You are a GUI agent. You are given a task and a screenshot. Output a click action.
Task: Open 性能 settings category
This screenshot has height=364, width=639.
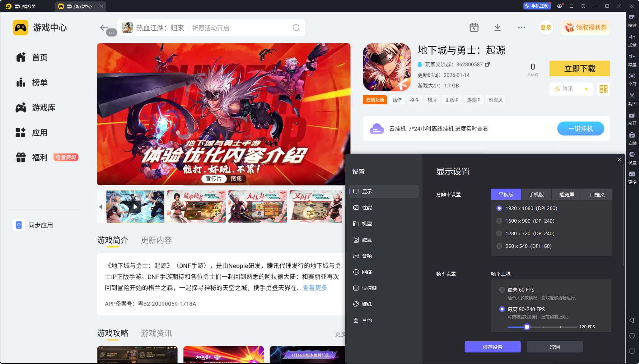click(x=384, y=208)
